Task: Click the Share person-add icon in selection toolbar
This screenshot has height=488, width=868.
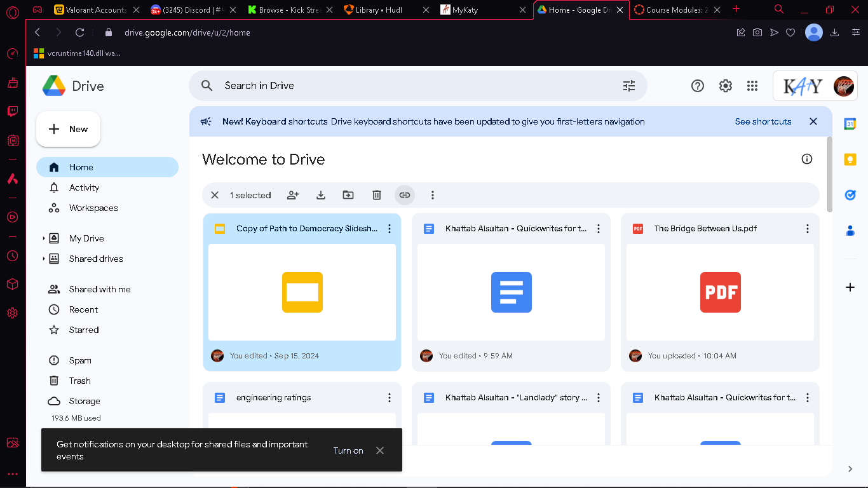Action: [293, 195]
